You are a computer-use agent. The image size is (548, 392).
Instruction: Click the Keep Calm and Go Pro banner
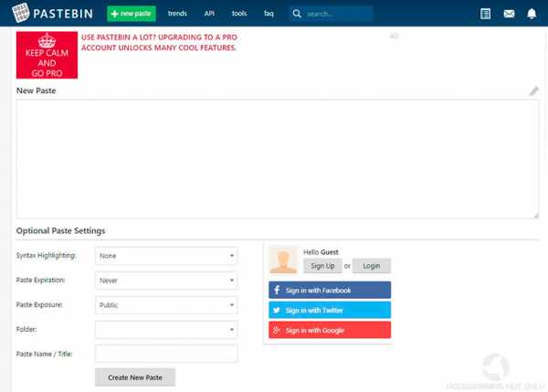pos(47,55)
